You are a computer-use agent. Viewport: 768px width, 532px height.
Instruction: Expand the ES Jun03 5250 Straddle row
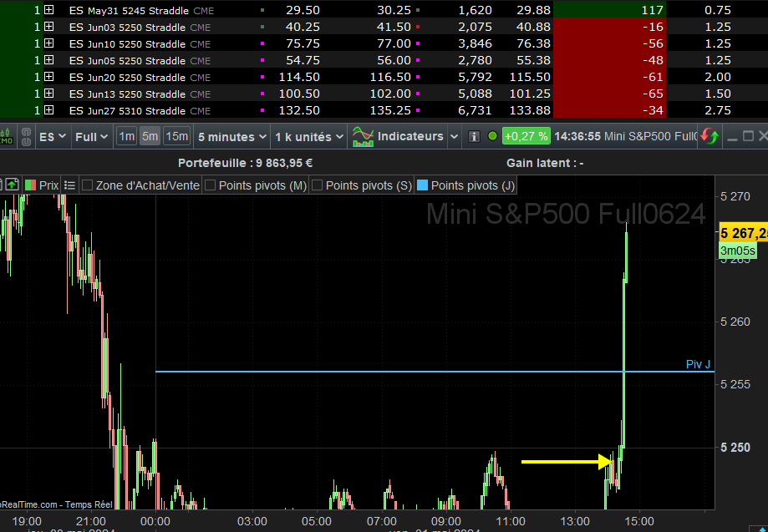click(x=48, y=27)
